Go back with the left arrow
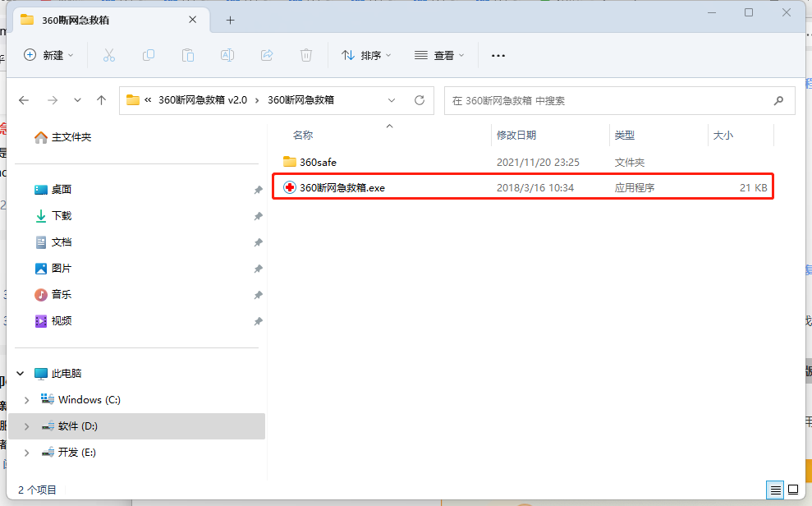This screenshot has width=812, height=506. click(x=24, y=100)
